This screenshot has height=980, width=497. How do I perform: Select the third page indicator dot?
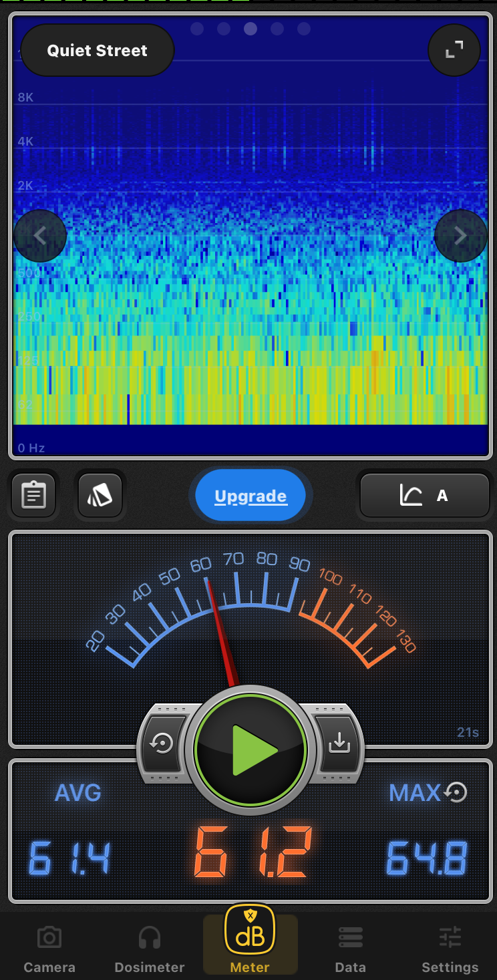click(x=251, y=29)
